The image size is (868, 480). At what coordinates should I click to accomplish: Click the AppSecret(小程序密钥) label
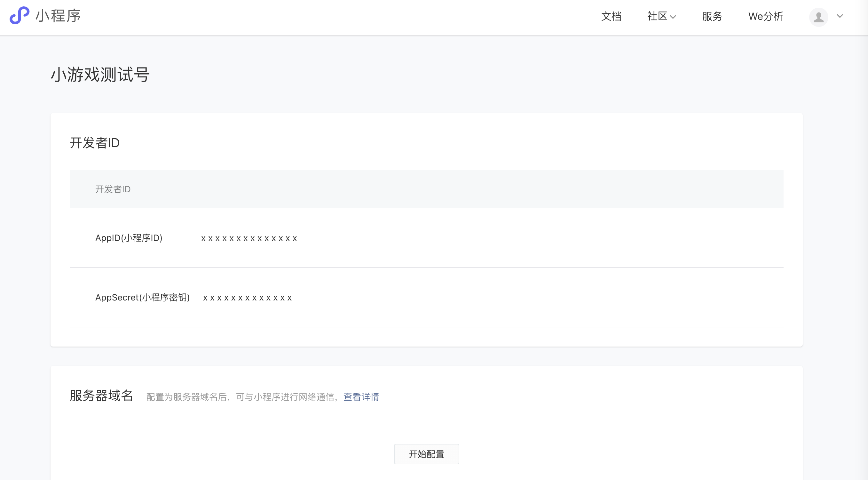point(142,297)
